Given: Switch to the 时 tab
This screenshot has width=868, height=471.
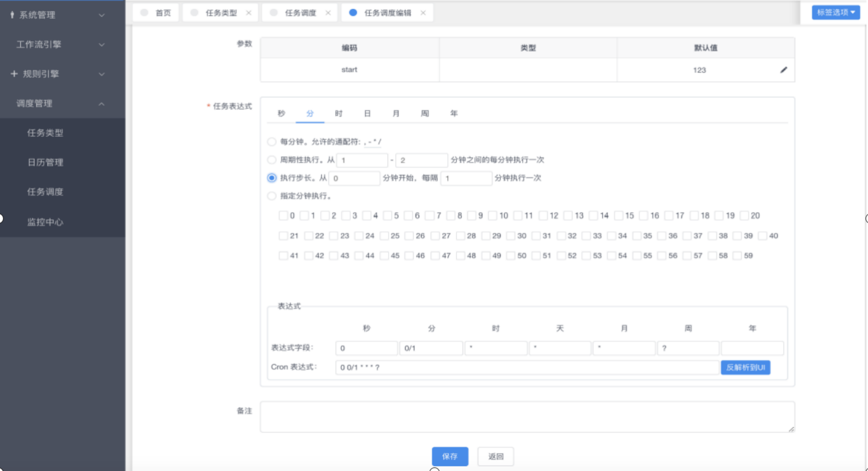Looking at the screenshot, I should (x=339, y=113).
